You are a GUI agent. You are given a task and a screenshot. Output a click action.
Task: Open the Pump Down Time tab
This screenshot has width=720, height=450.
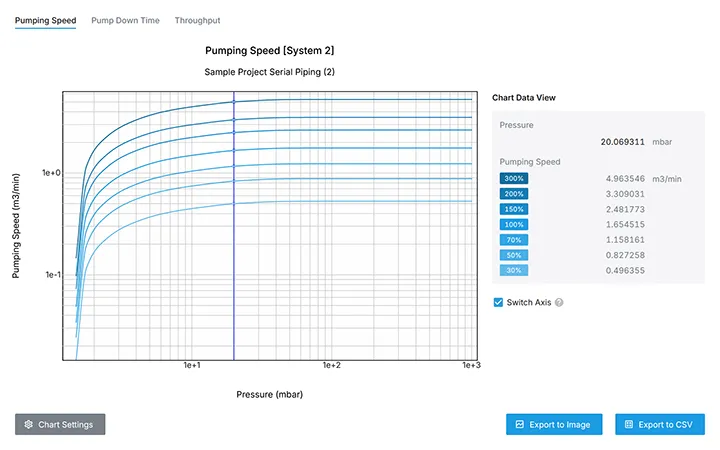click(125, 21)
